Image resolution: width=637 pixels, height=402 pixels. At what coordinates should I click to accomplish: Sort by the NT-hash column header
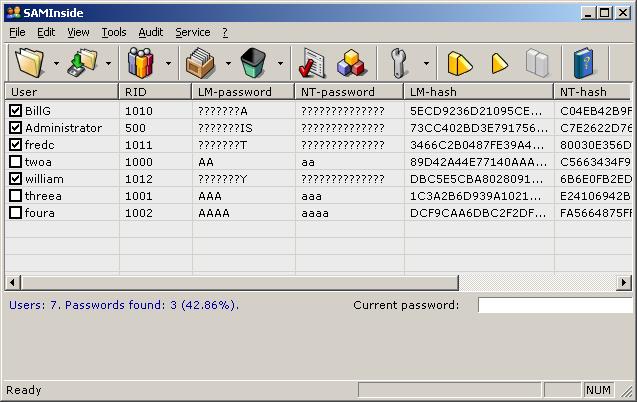click(x=593, y=92)
